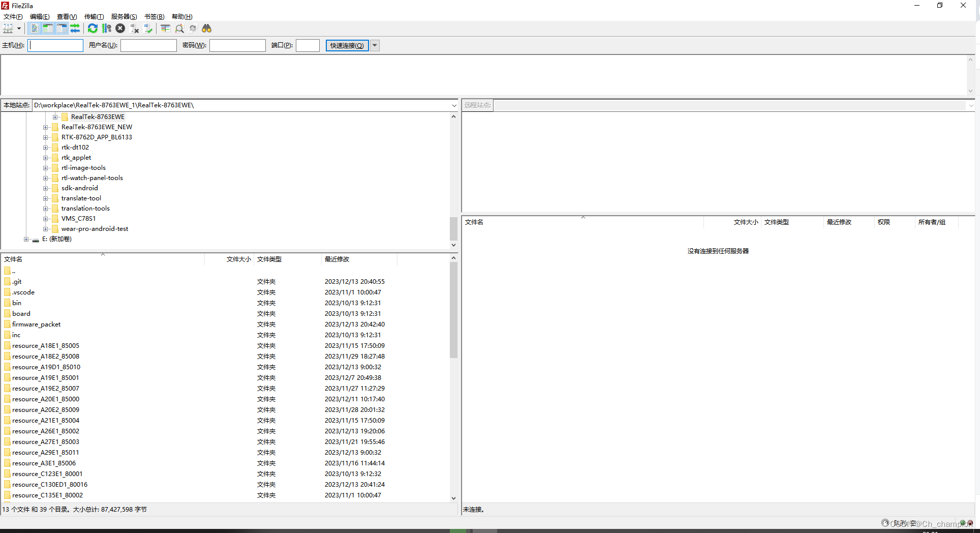Reconnect to last server icon
The height and width of the screenshot is (533, 980).
coord(148,28)
